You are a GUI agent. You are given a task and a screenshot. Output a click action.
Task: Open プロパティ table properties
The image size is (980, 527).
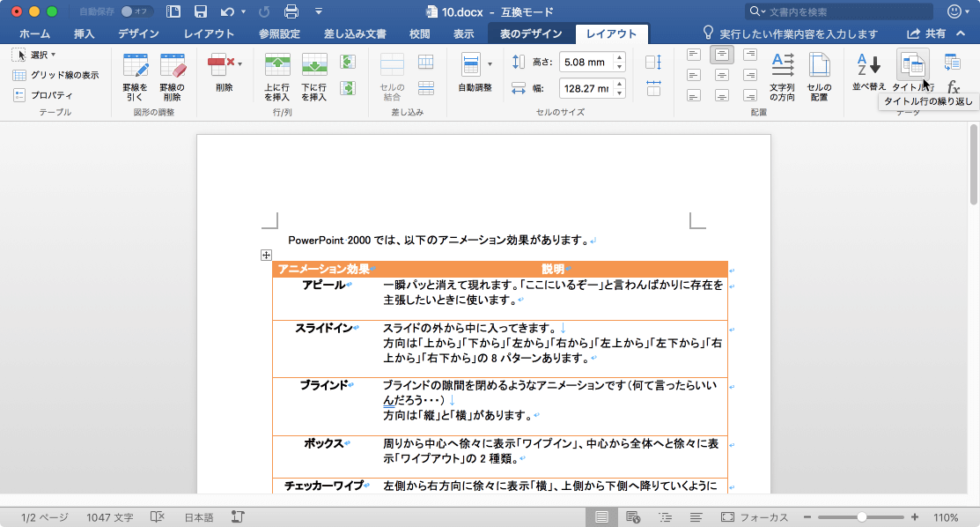pyautogui.click(x=42, y=95)
